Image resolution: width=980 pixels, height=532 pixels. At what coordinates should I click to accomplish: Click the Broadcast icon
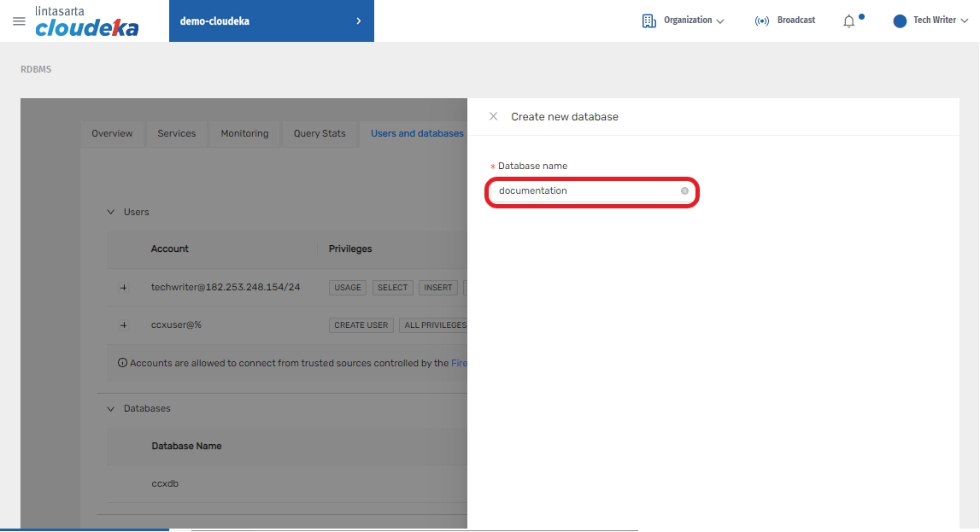pos(762,21)
